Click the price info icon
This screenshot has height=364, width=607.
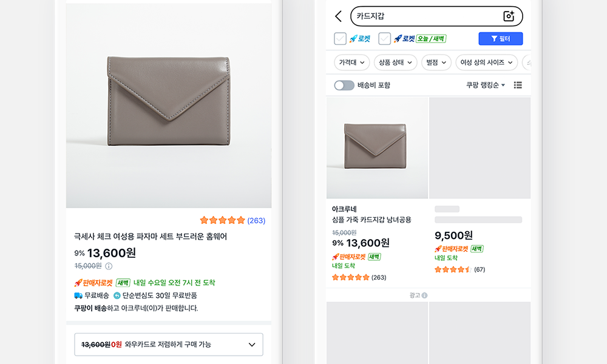tap(109, 266)
